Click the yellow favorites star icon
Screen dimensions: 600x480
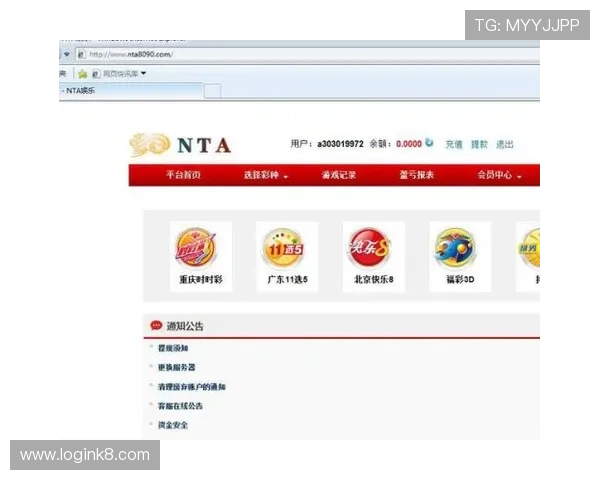point(83,73)
